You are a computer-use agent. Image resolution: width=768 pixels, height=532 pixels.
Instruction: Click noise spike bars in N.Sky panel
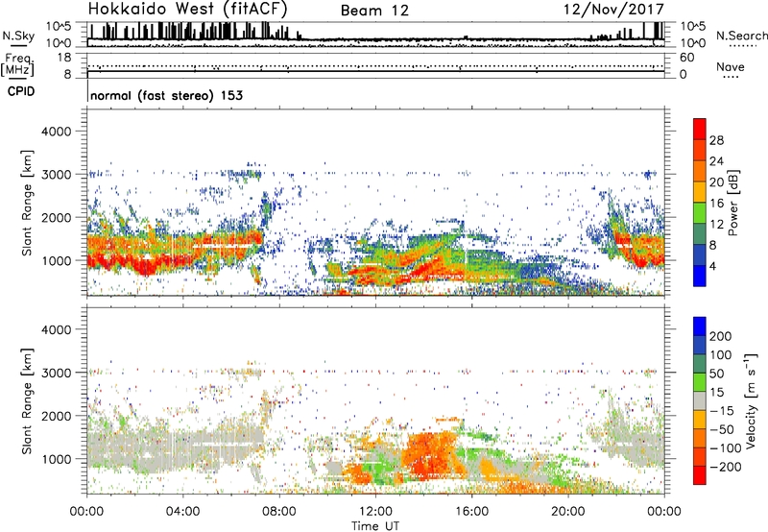(x=194, y=31)
